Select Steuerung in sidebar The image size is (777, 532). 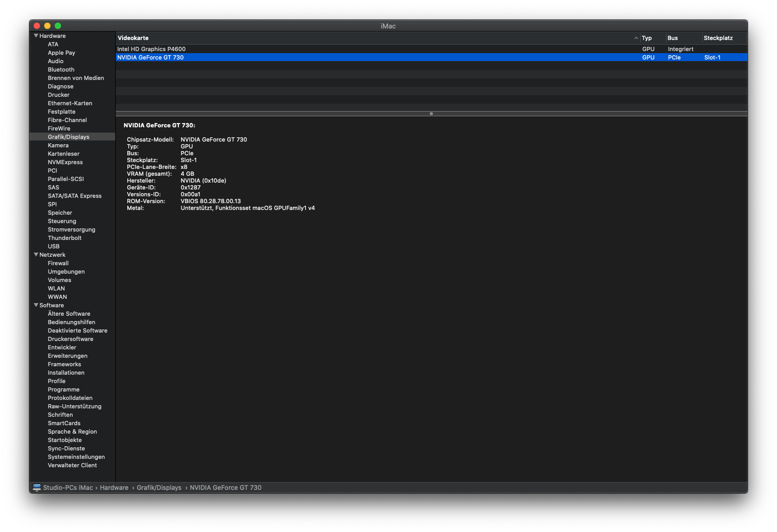[62, 221]
